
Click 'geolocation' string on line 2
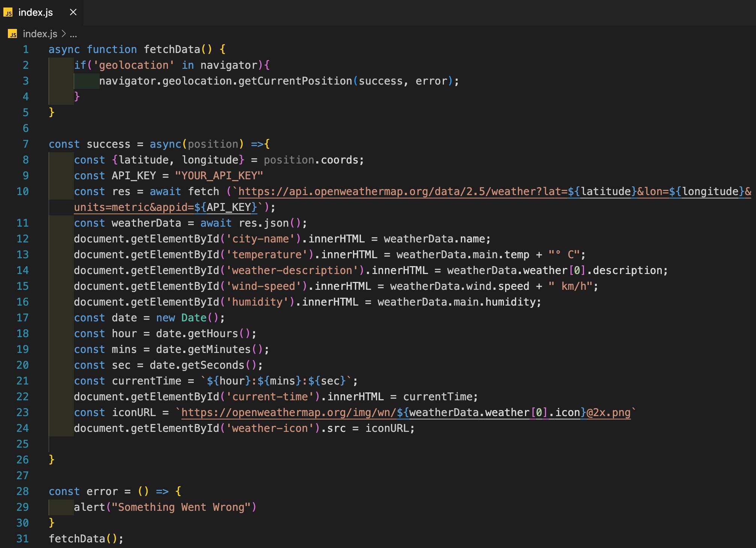pyautogui.click(x=134, y=65)
